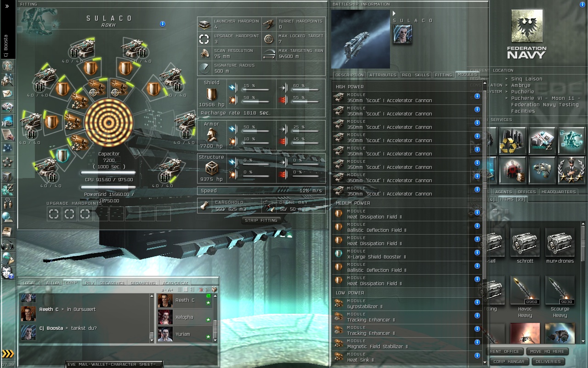Image resolution: width=588 pixels, height=368 pixels.
Task: Open the star map constellation icon in sidebar
Action: 7,148
